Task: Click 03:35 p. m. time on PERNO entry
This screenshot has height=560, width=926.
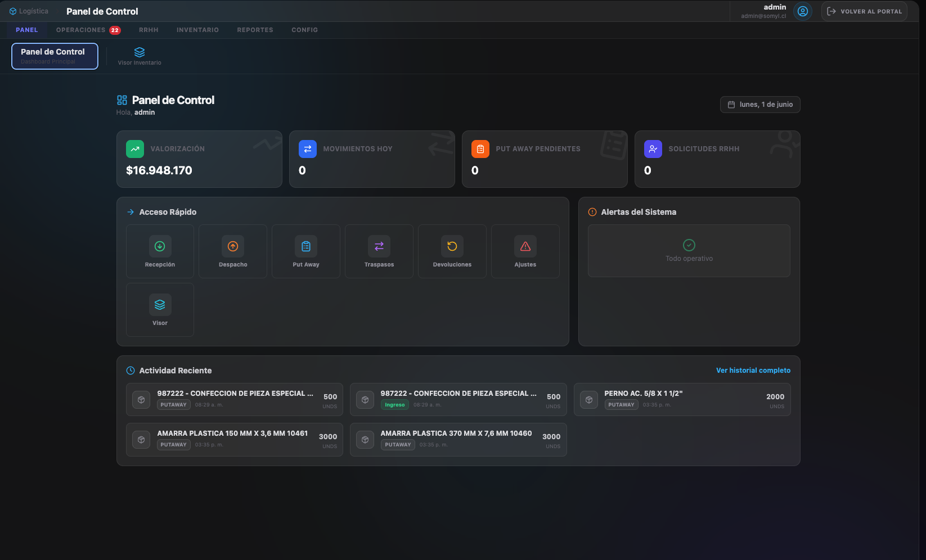Action: (x=657, y=405)
